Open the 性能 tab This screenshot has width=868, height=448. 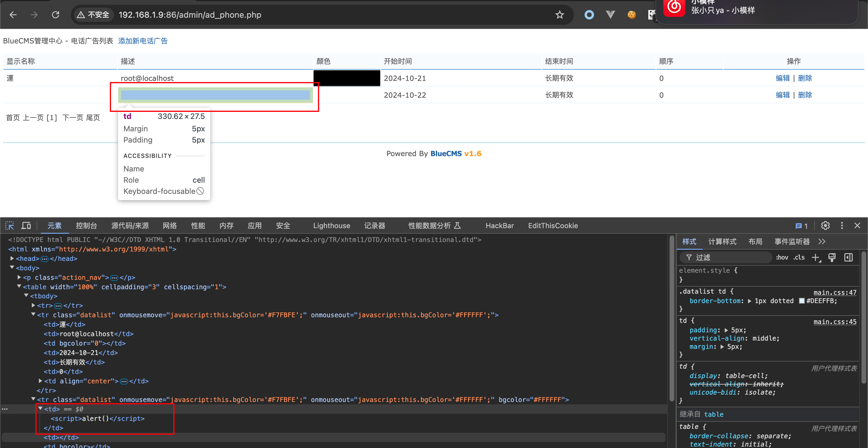[198, 226]
